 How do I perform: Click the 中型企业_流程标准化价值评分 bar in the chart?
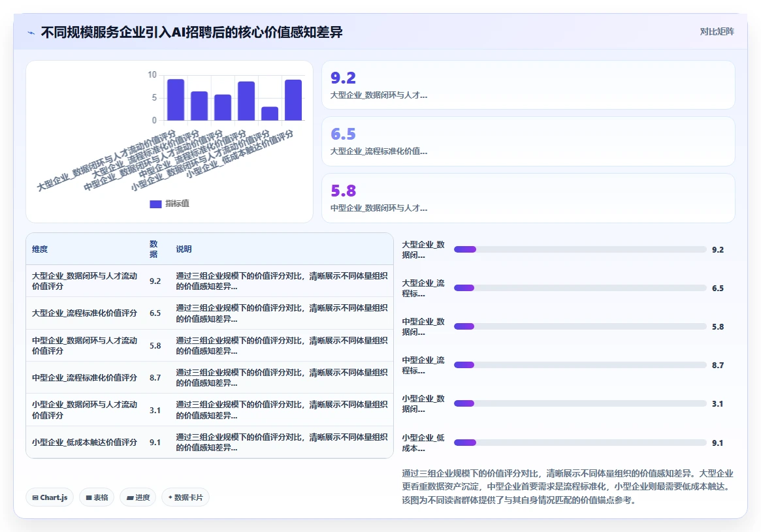tap(246, 101)
